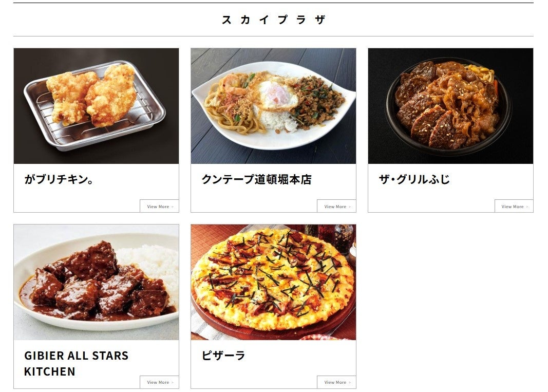Click the arrow icon on ピザーラ View More

click(349, 383)
